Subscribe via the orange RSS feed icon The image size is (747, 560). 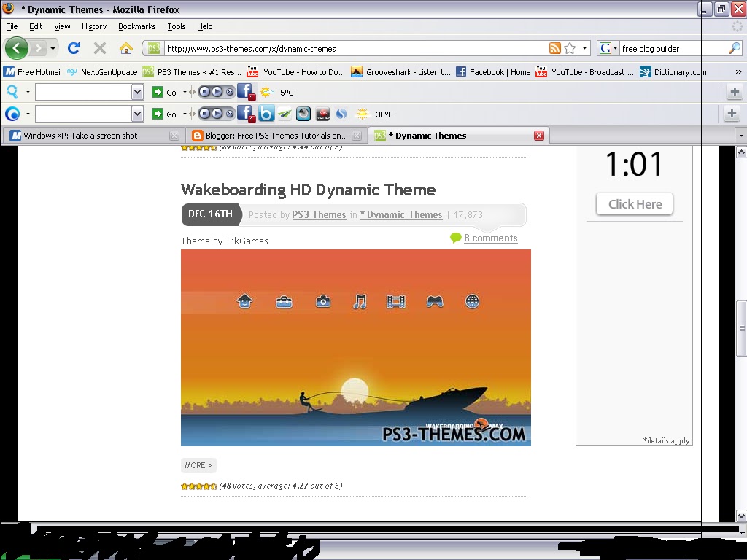coord(554,48)
